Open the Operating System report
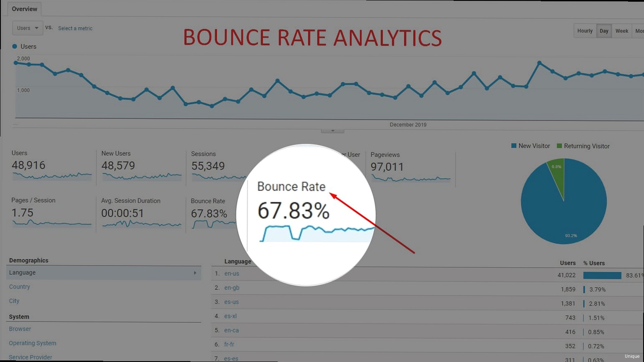This screenshot has width=644, height=362. click(33, 343)
